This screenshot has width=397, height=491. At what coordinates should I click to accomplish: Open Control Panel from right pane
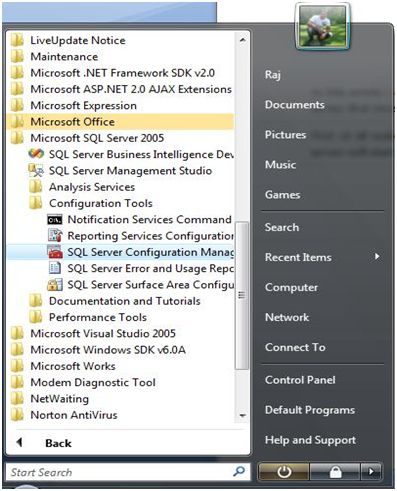(300, 380)
